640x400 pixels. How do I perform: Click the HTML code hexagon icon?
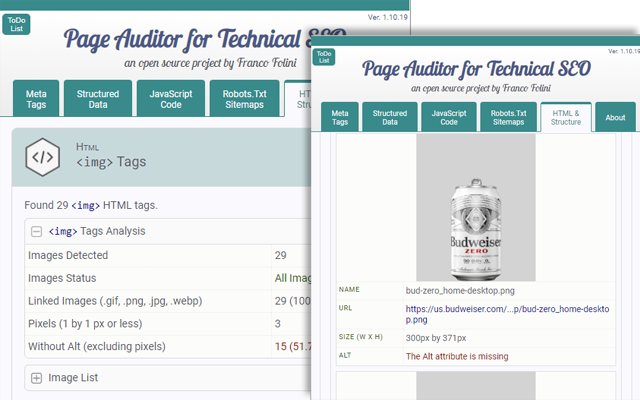(x=42, y=157)
